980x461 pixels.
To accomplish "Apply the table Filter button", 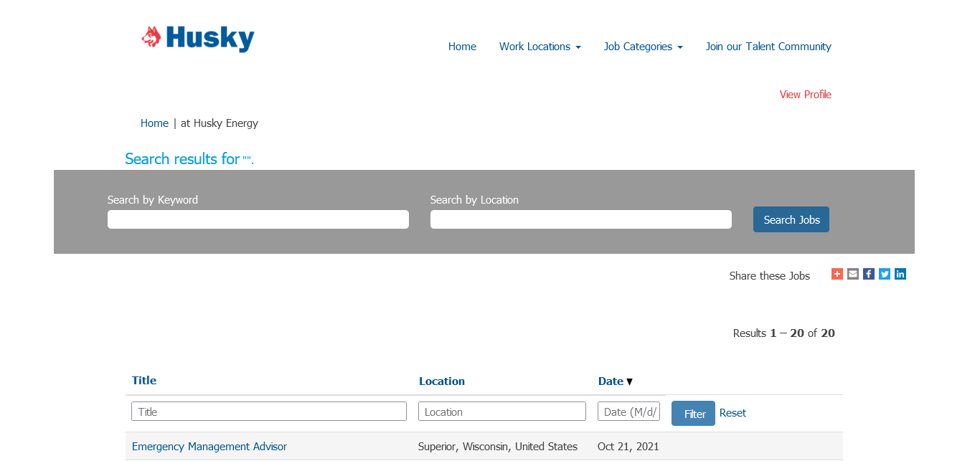I will (693, 414).
